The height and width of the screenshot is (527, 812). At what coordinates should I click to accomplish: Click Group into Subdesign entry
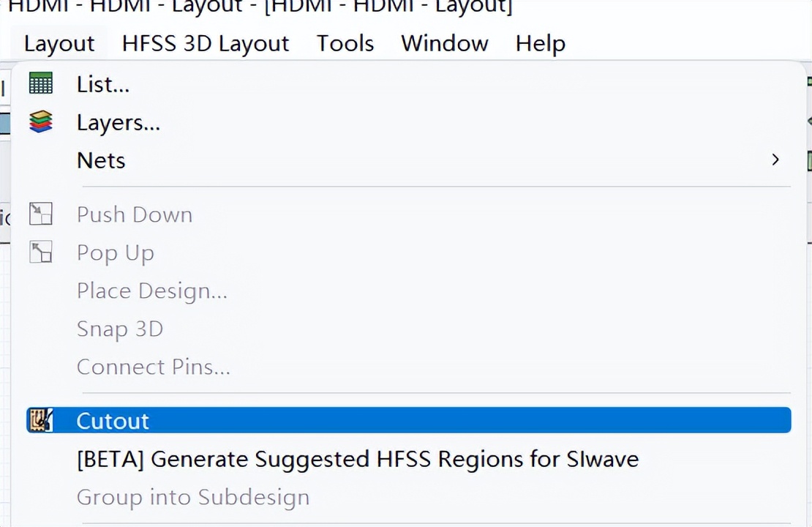point(193,497)
